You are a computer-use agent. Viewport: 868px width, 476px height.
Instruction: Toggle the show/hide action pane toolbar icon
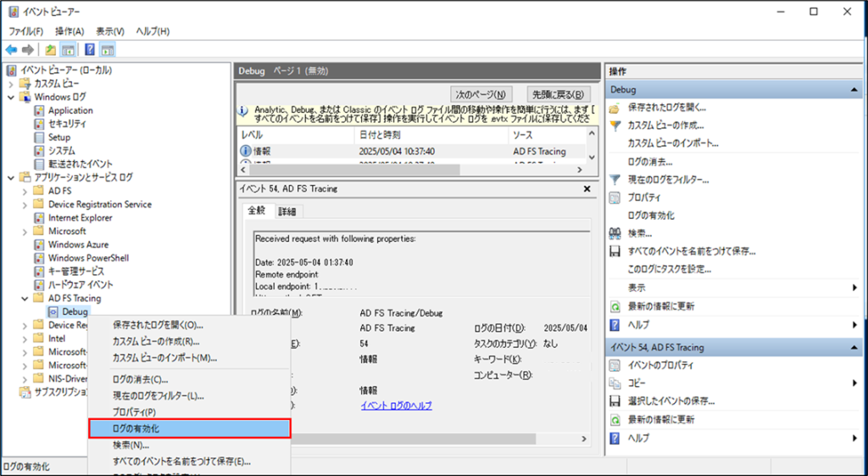[108, 50]
